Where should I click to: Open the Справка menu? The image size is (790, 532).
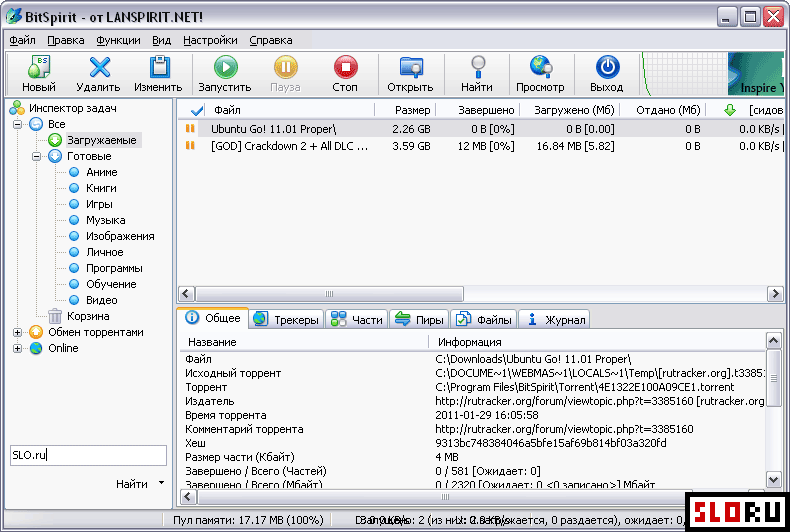271,40
